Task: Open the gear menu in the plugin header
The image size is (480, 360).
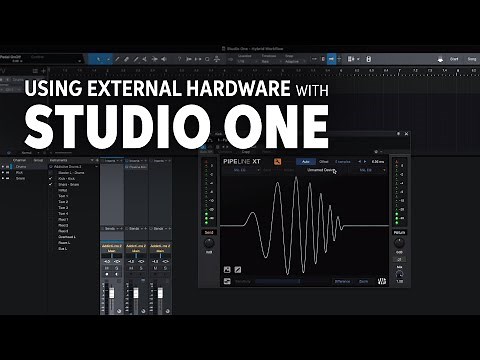Action: click(376, 152)
